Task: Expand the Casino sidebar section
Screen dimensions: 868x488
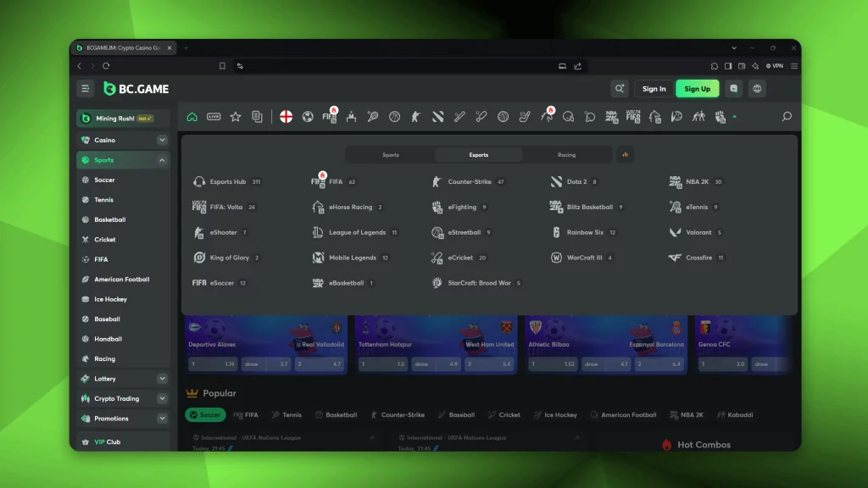Action: tap(162, 140)
